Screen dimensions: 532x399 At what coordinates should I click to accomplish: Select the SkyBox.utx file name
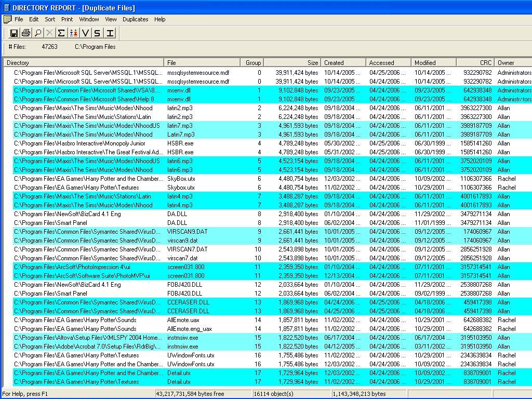(181, 179)
